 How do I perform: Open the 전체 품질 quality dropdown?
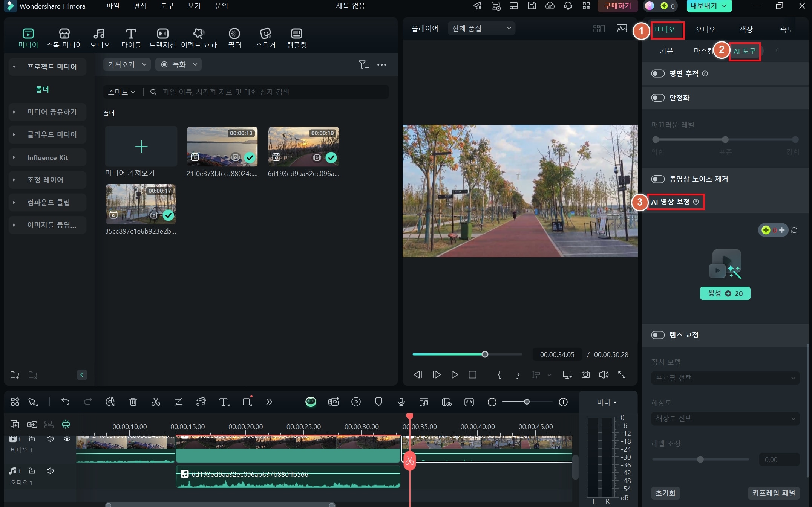pos(481,28)
